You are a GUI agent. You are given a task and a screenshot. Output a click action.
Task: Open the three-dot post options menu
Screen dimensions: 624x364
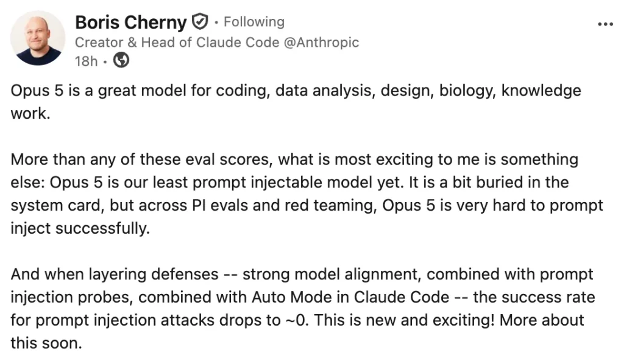[605, 24]
